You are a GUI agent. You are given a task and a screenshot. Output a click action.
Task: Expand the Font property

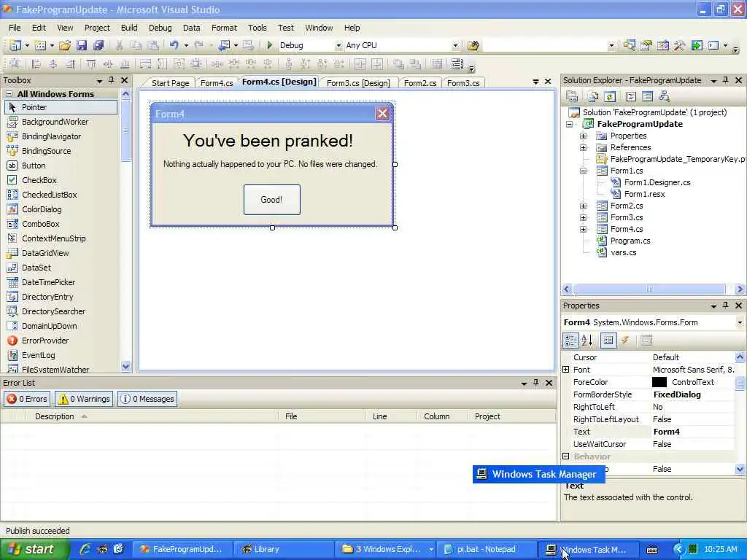point(566,370)
